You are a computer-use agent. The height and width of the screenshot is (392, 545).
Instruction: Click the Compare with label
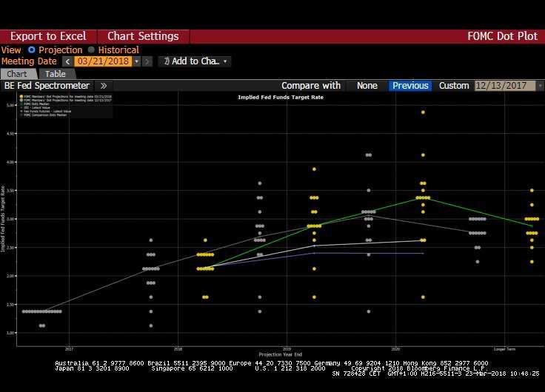311,85
